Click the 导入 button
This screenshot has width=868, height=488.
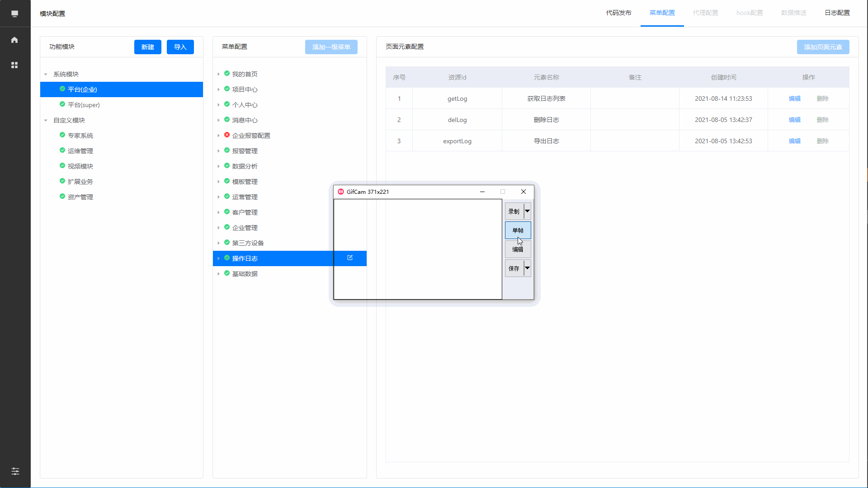(180, 47)
